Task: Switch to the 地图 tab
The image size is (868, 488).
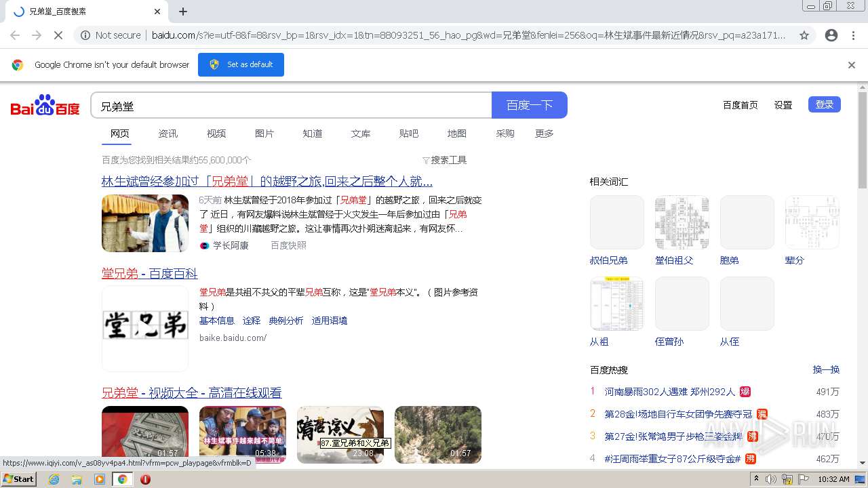Action: [457, 134]
